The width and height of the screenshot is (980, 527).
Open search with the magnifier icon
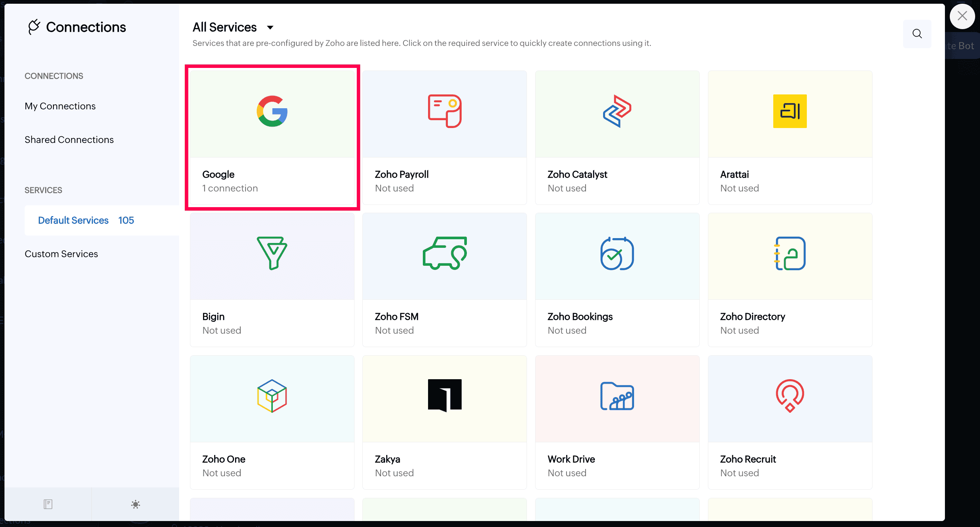(917, 34)
